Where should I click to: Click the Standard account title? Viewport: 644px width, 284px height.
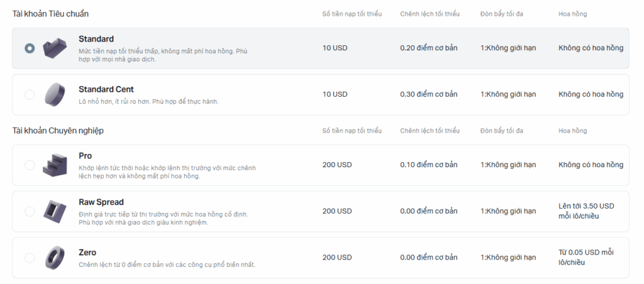[96, 39]
